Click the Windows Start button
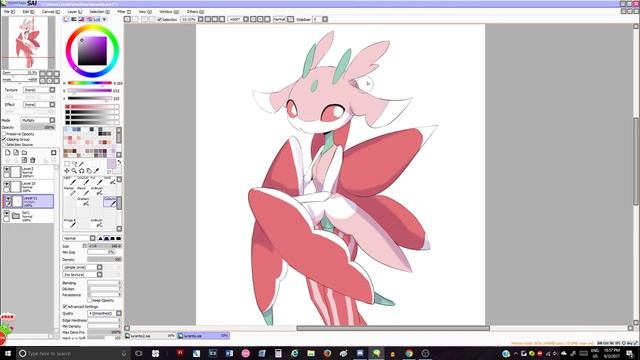The image size is (640, 360). (7, 353)
